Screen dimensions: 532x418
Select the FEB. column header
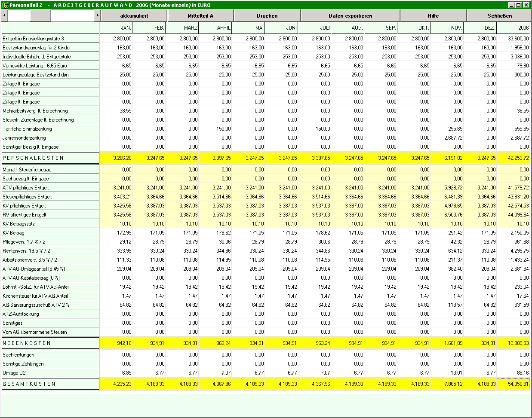(149, 28)
